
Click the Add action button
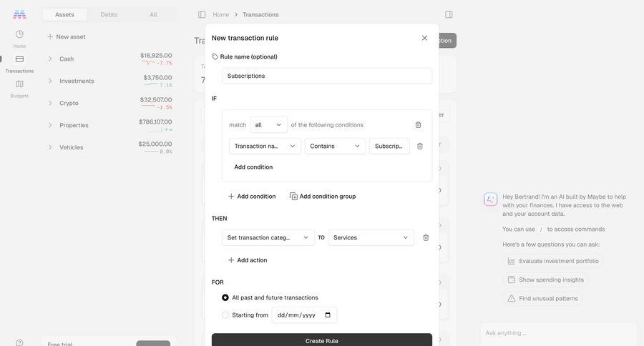(248, 260)
